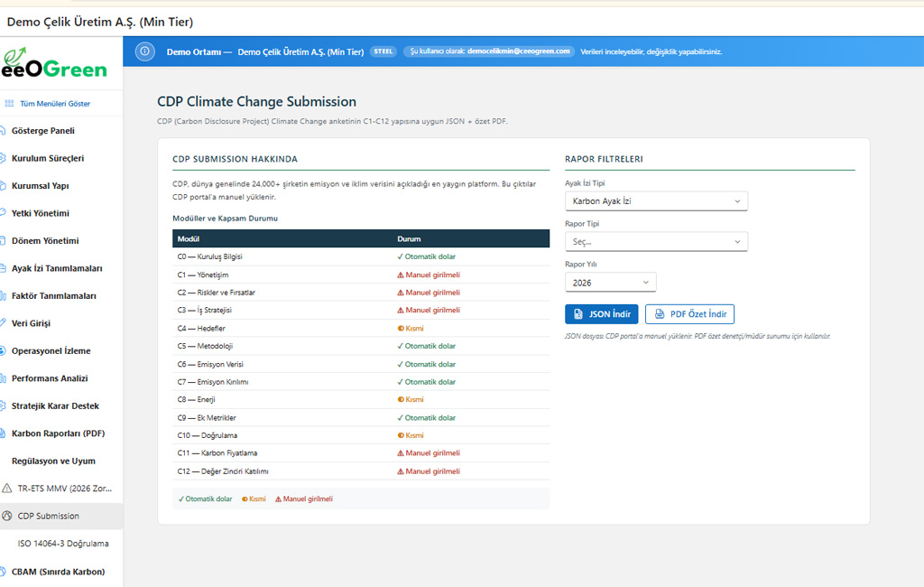Open Ayak İzi Tipi dropdown
This screenshot has width=924, height=587.
(656, 201)
